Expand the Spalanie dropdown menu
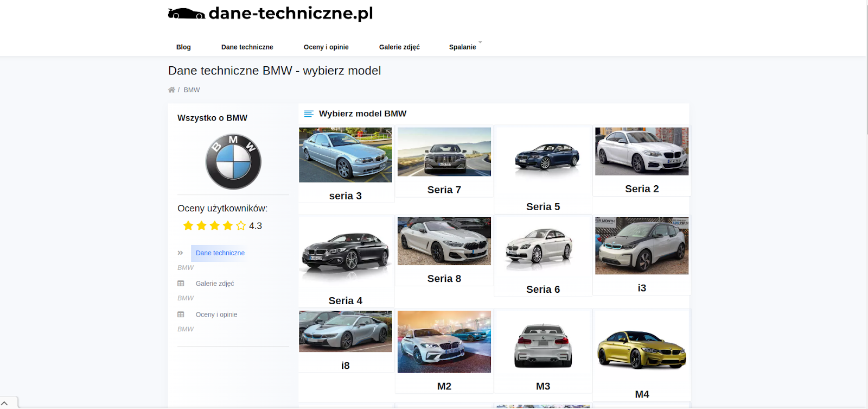This screenshot has width=868, height=409. (463, 47)
